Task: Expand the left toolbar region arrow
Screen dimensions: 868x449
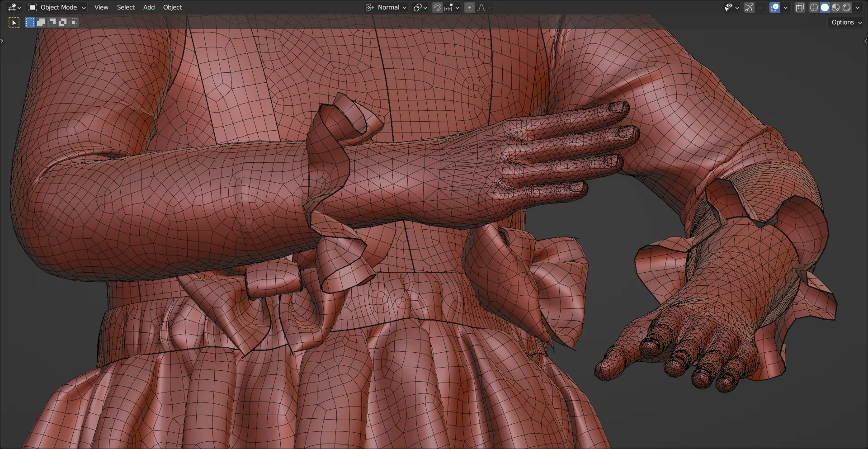Action: point(2,41)
